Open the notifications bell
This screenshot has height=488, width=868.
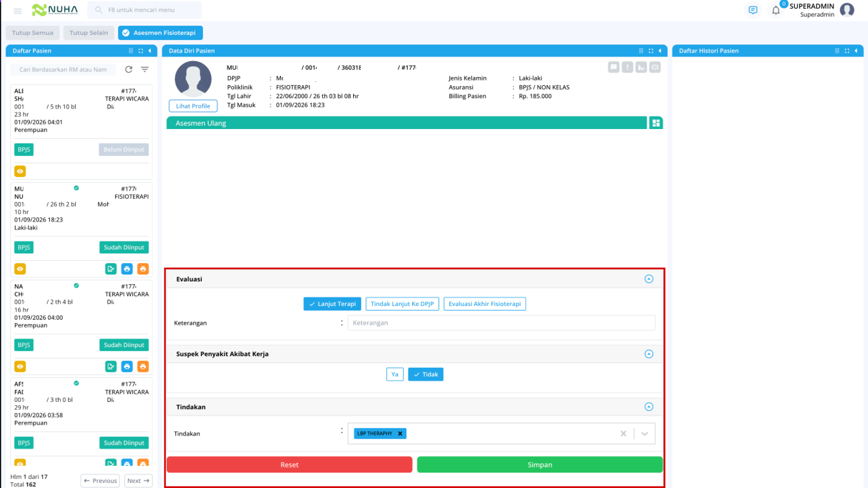(x=776, y=10)
